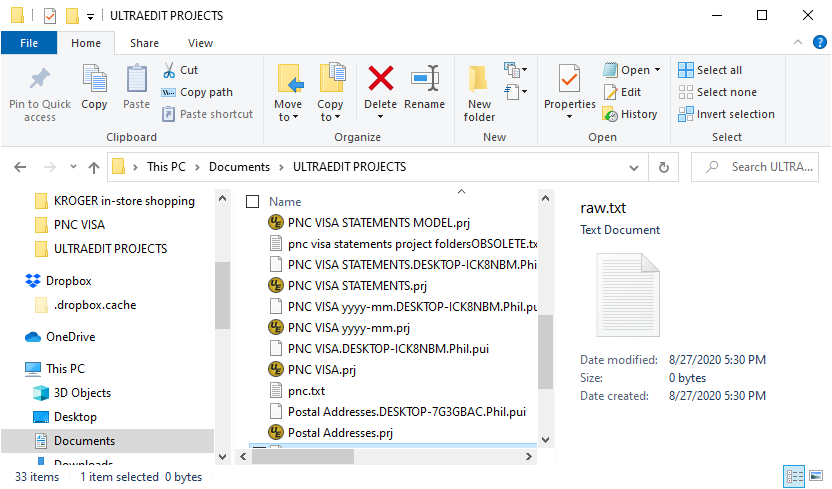Pin the folder to Quick access

click(x=40, y=94)
